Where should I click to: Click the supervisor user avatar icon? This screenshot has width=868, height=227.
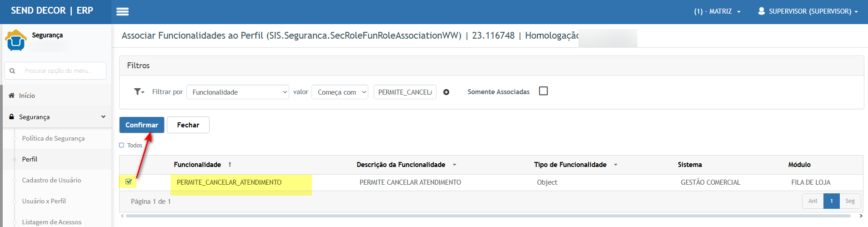click(x=762, y=11)
